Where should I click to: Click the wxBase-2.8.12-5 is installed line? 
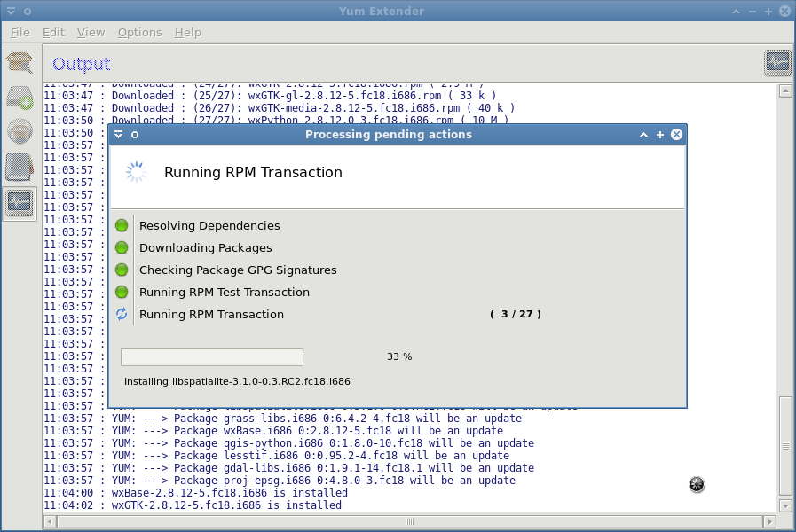[x=196, y=493]
